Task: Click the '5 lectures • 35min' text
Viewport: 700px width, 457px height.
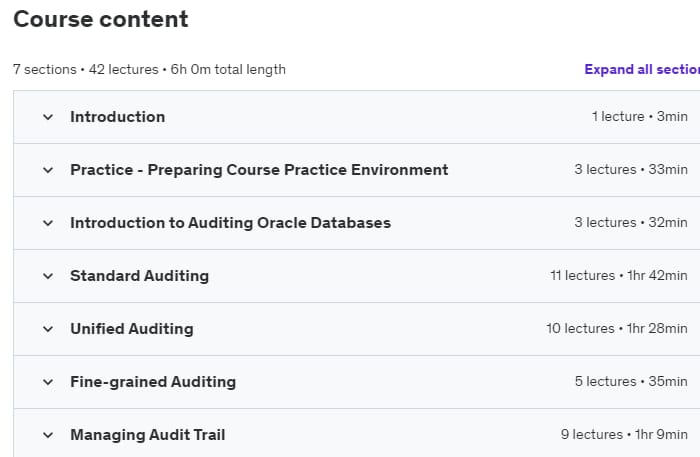Action: pyautogui.click(x=631, y=382)
